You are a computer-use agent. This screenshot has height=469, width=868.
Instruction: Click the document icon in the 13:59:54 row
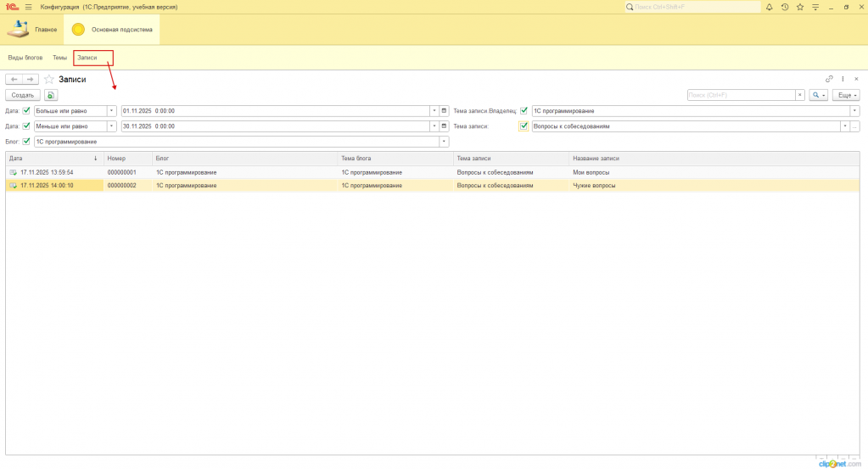14,172
